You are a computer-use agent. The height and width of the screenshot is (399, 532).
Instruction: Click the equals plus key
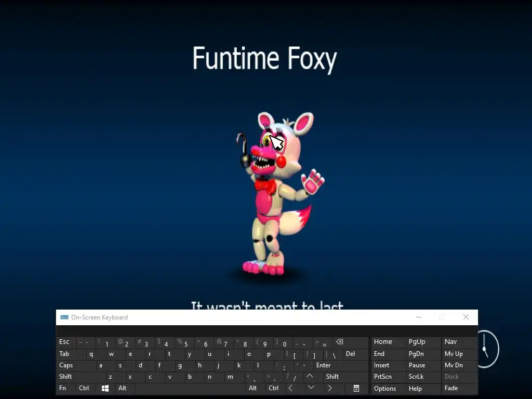tap(322, 342)
